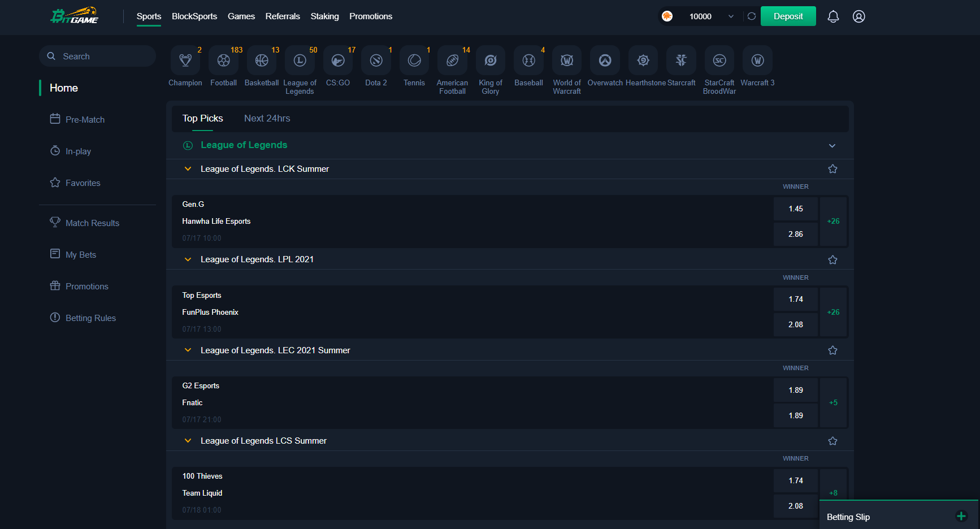
Task: Favorite the LCS Summer league
Action: point(832,441)
